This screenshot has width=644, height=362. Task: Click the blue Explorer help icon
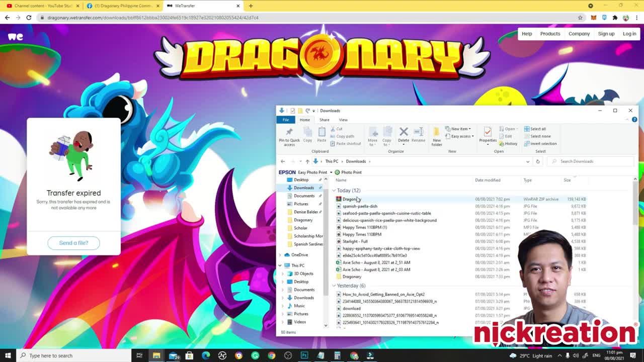coord(634,120)
